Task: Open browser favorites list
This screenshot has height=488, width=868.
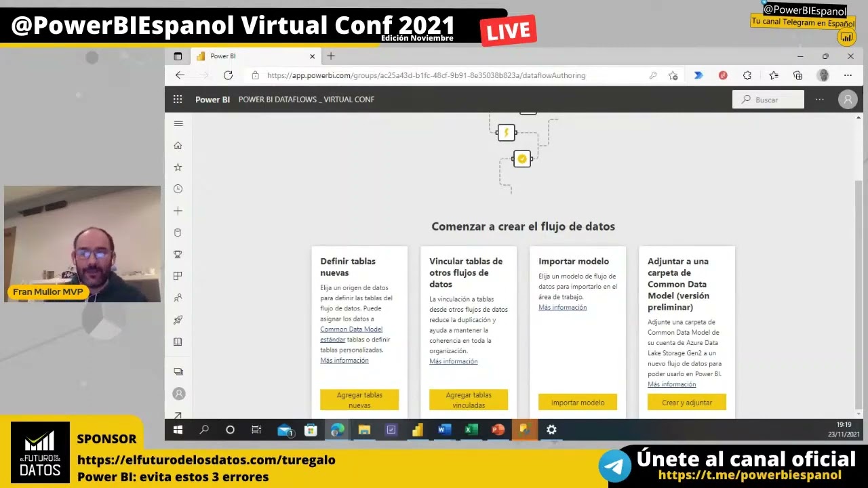Action: click(773, 75)
